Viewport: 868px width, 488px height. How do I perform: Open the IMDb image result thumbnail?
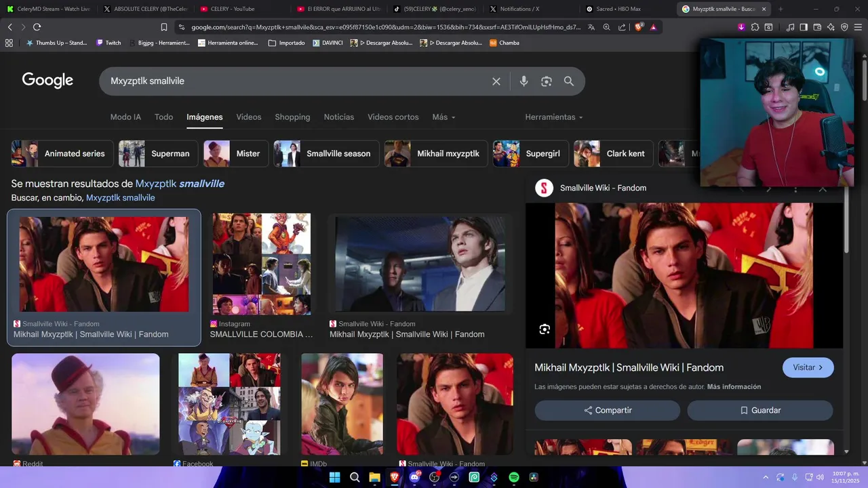[x=342, y=404]
